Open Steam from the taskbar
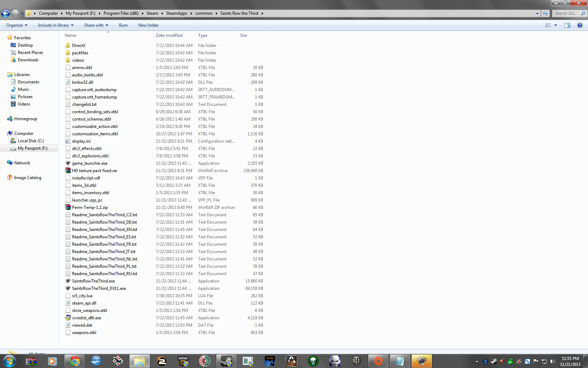Viewport: 588px width, 368px height. [x=226, y=361]
